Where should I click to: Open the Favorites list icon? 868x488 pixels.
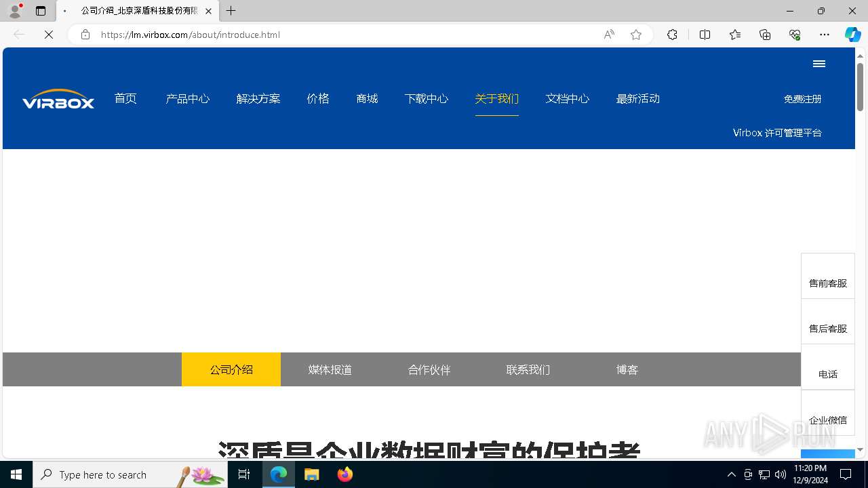[735, 35]
